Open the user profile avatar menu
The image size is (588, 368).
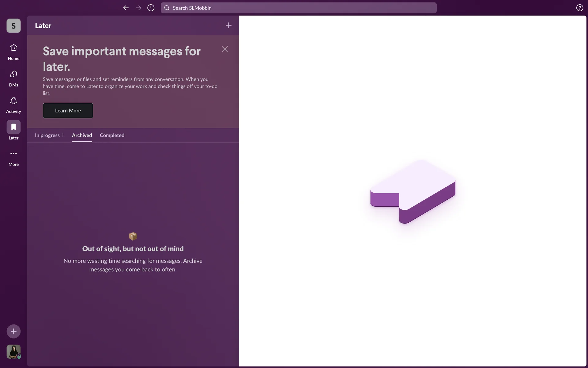13,351
